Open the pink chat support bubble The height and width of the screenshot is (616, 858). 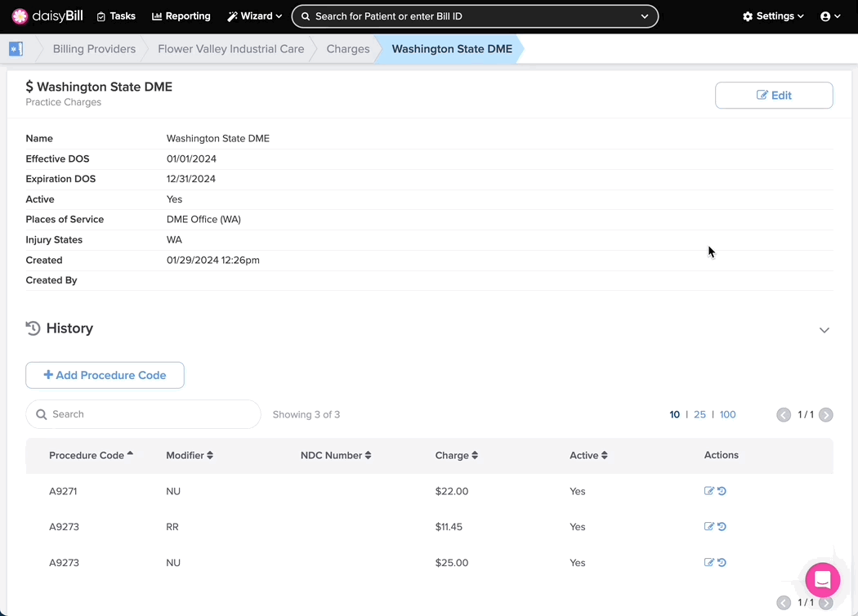click(x=822, y=580)
